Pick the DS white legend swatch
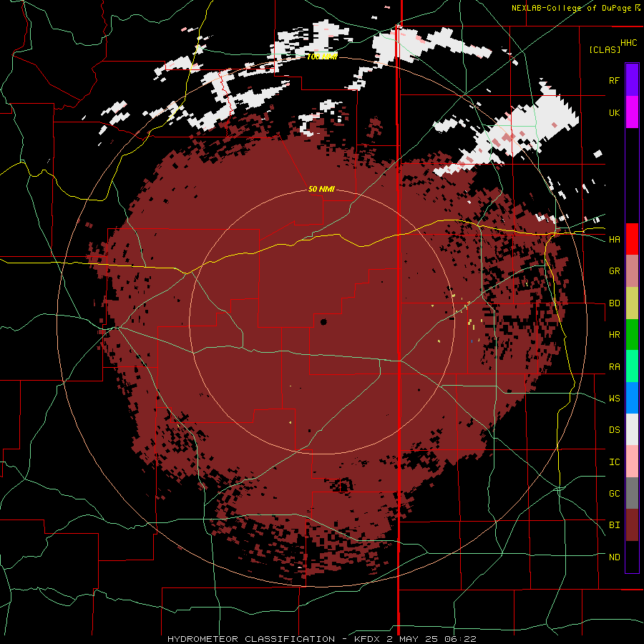 pos(632,429)
